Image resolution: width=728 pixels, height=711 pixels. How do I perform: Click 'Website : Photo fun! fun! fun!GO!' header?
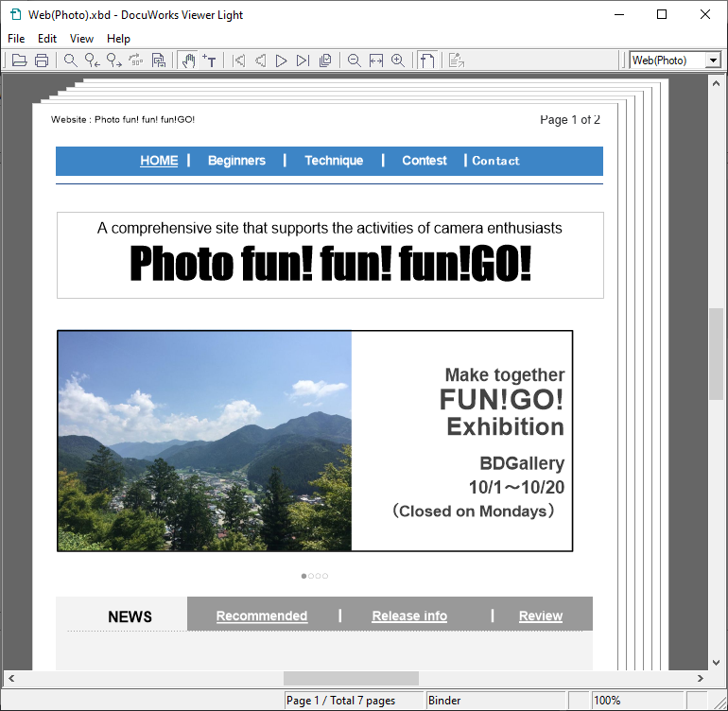[x=123, y=120]
